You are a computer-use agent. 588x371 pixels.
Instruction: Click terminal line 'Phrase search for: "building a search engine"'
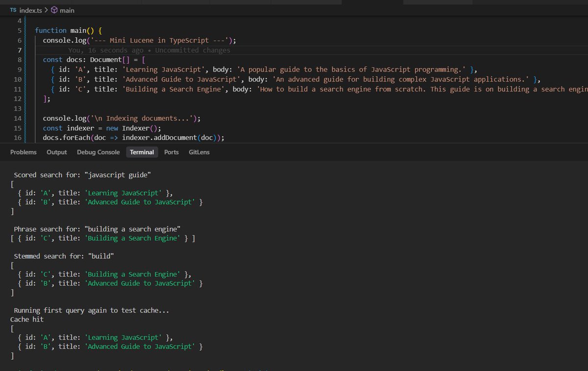(98, 229)
